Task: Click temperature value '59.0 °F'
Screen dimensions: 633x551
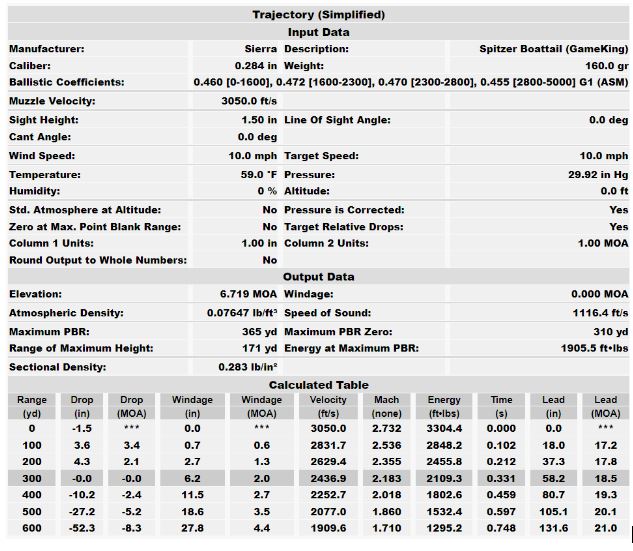Action: coord(259,175)
